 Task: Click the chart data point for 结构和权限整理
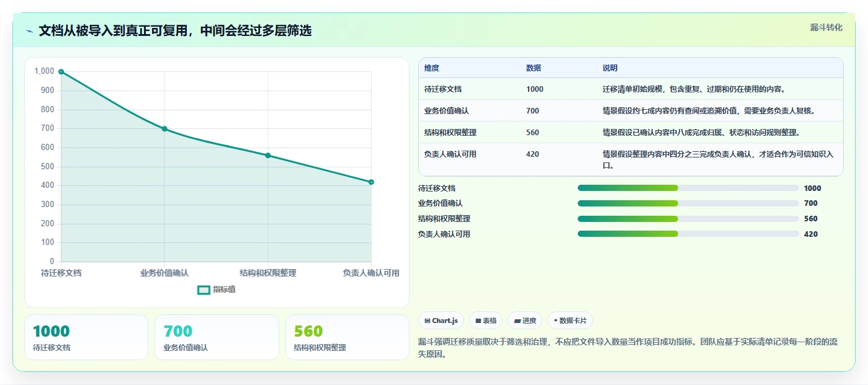(268, 156)
